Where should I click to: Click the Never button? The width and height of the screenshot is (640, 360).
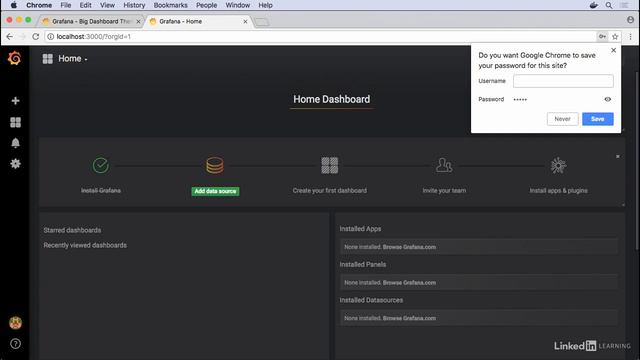pyautogui.click(x=562, y=119)
